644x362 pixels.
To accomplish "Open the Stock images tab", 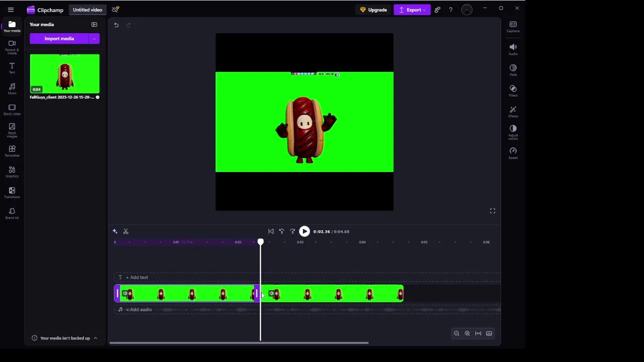I will [x=12, y=131].
